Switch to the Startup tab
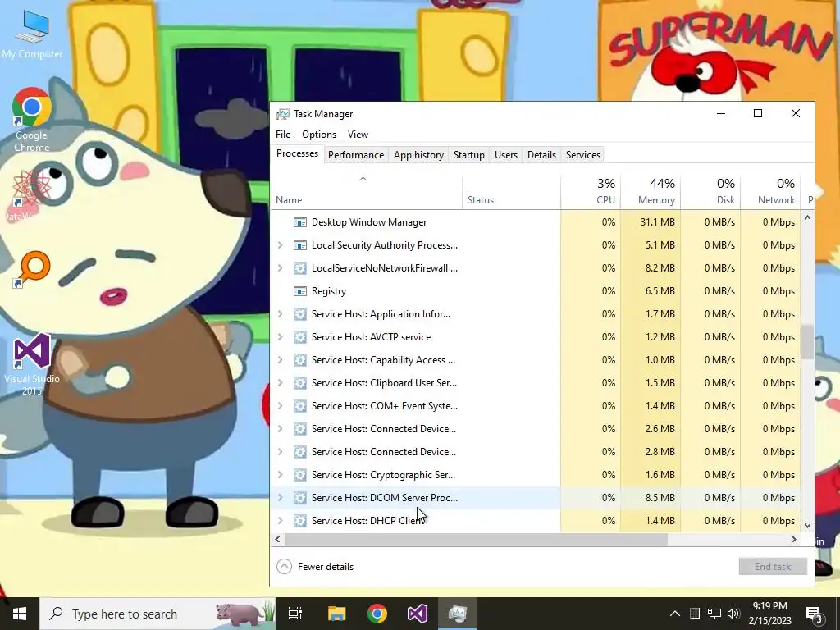The image size is (840, 630). tap(468, 155)
